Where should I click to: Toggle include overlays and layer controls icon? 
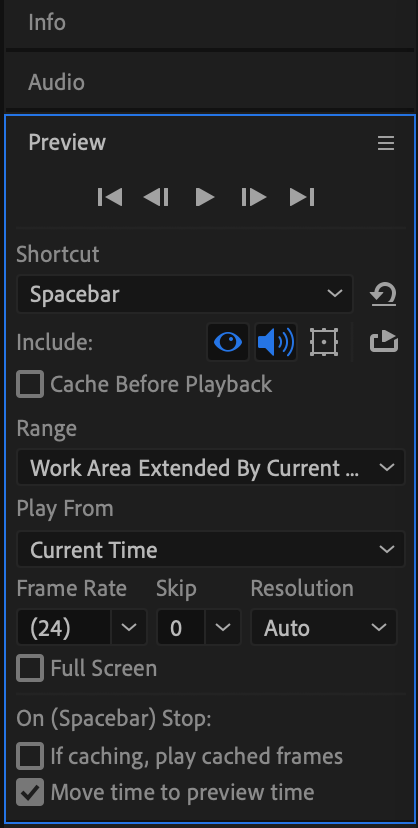pos(324,342)
